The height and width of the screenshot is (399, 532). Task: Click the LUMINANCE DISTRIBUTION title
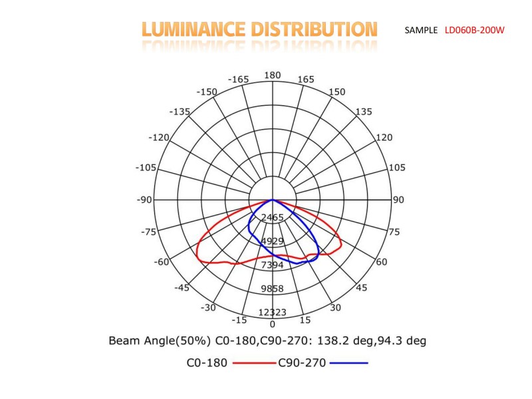[x=259, y=29]
